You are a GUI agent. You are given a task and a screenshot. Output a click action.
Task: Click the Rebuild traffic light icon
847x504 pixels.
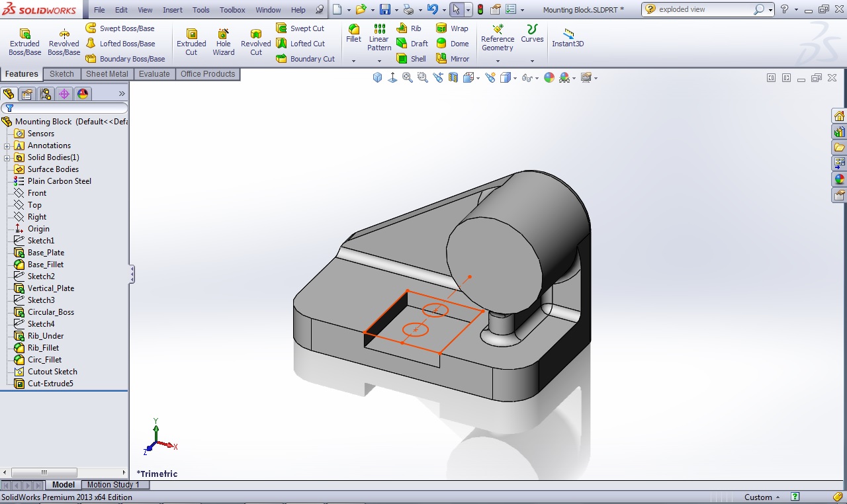(x=480, y=9)
